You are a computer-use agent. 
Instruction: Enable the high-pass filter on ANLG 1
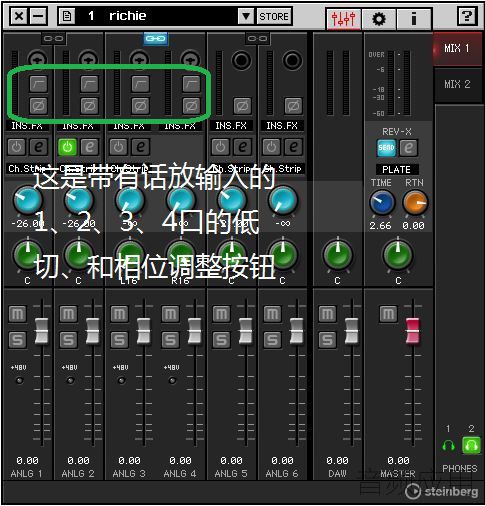tap(38, 84)
